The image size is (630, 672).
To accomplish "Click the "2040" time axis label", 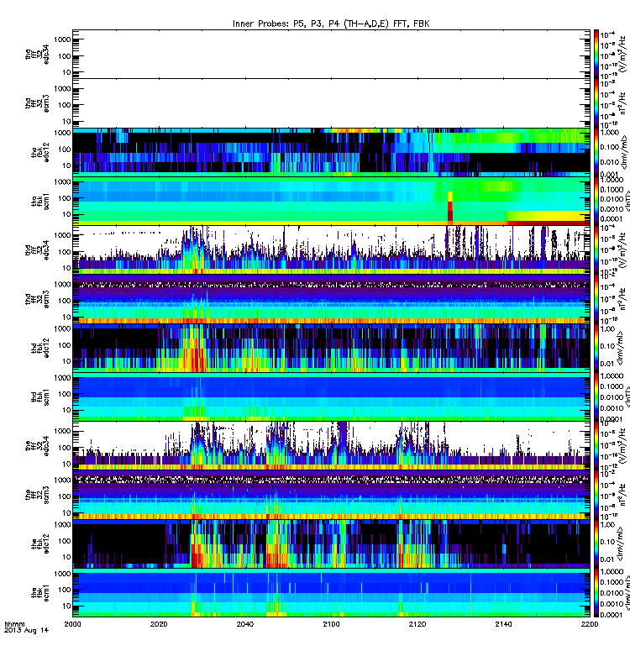I will point(244,624).
